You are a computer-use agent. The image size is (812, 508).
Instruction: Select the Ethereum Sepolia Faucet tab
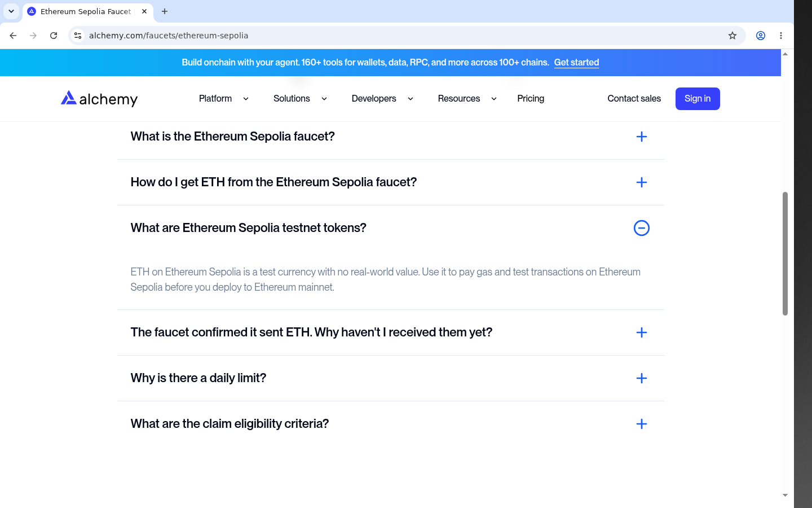tap(87, 11)
